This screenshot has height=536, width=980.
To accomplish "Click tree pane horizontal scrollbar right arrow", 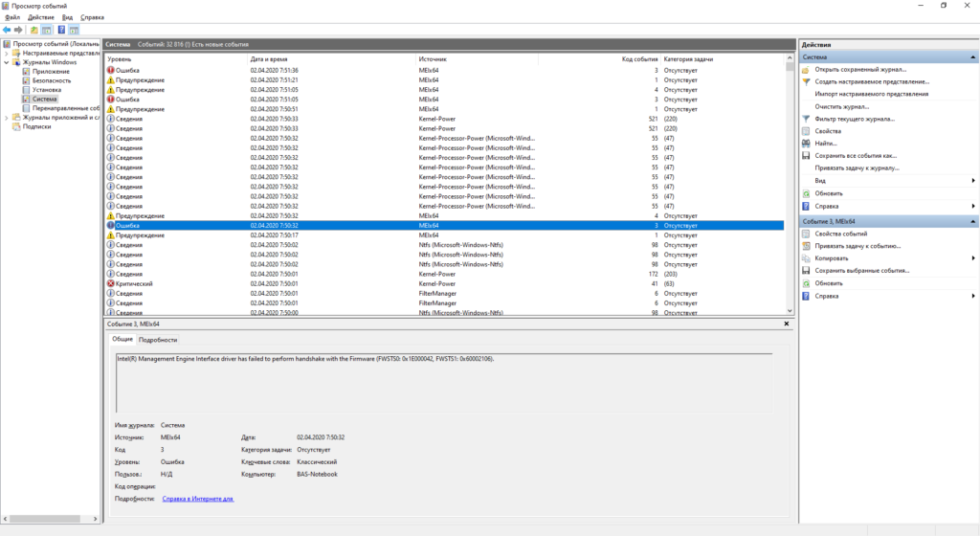I will pyautogui.click(x=95, y=519).
